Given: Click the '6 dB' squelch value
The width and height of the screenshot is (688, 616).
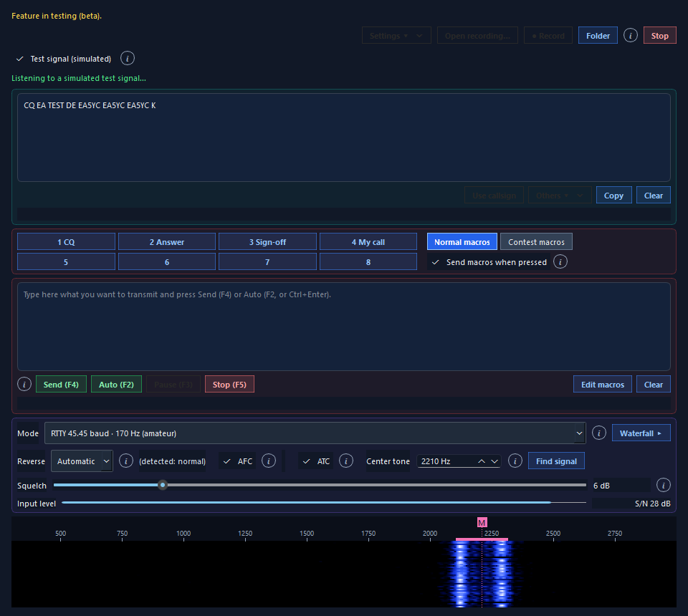Looking at the screenshot, I should tap(601, 486).
